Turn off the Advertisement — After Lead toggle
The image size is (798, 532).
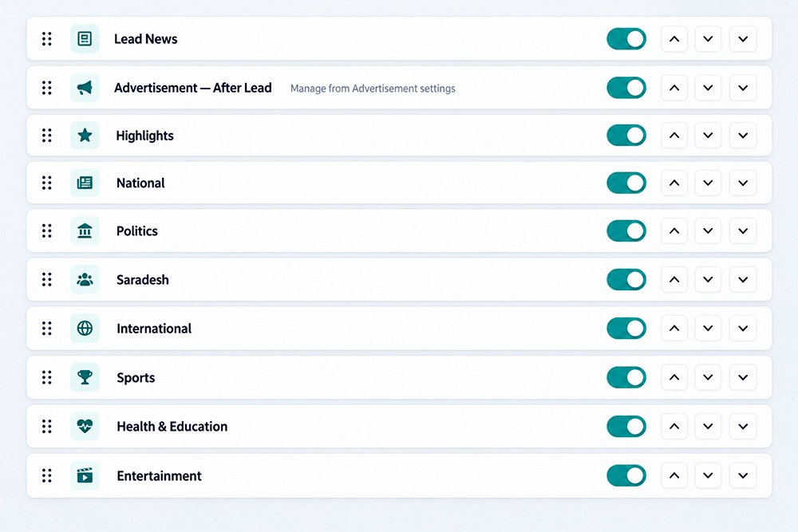626,88
